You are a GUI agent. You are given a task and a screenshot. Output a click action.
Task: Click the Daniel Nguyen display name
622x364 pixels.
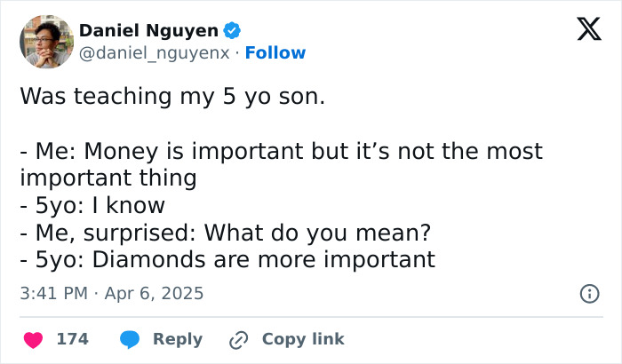point(148,31)
